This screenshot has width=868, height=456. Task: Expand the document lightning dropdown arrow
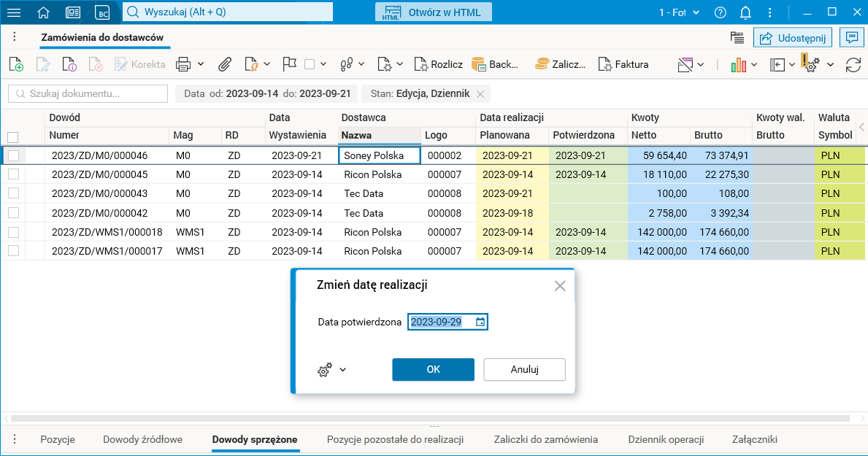[x=266, y=65]
